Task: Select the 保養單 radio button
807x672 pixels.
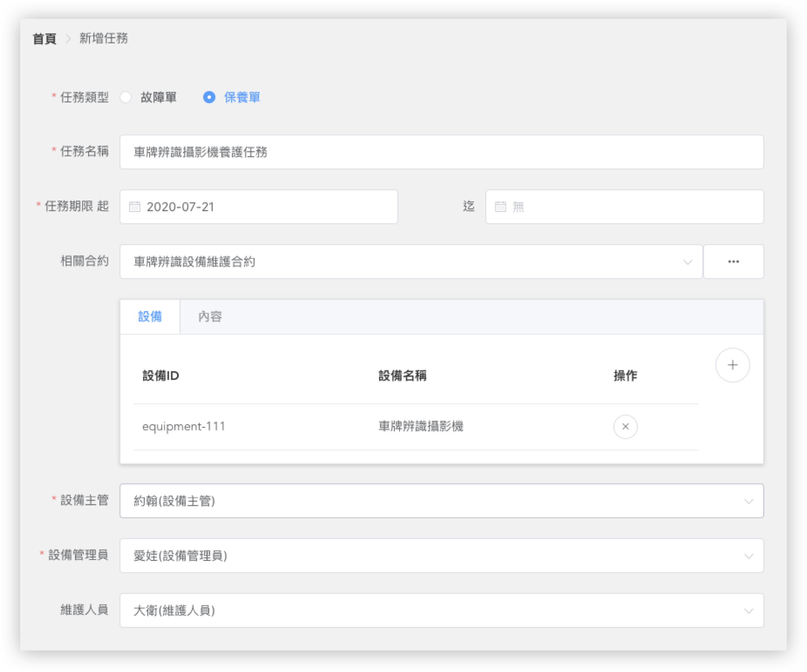Action: pos(209,97)
